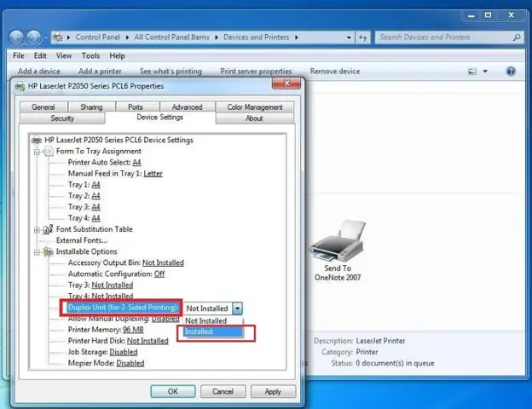Select External Fonts... item
Viewport: 532px width, 409px height.
pos(82,240)
